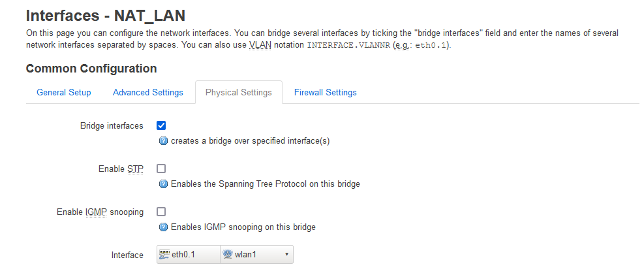Click the help icon beside the bridge description
644x275 pixels.
click(x=164, y=141)
